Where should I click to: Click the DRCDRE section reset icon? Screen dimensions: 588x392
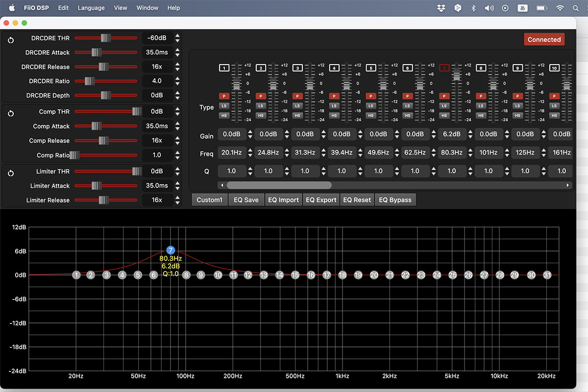pos(11,41)
